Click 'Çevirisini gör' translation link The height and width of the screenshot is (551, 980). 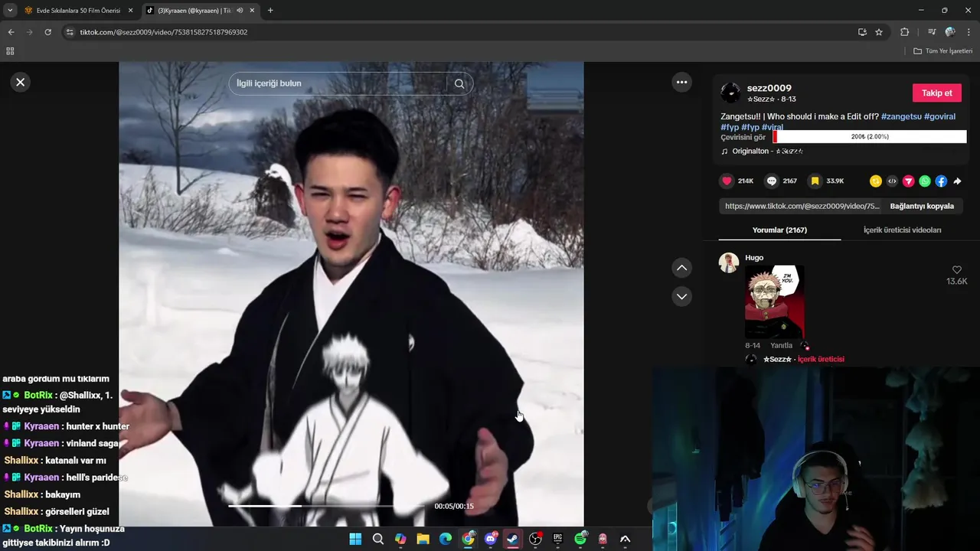[743, 137]
